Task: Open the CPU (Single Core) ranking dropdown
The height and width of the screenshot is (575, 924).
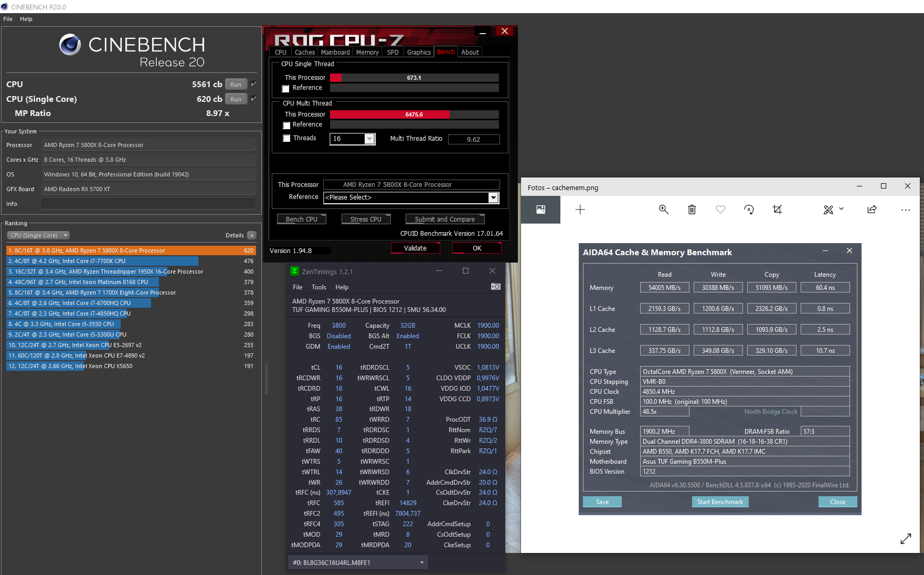Action: click(x=38, y=235)
